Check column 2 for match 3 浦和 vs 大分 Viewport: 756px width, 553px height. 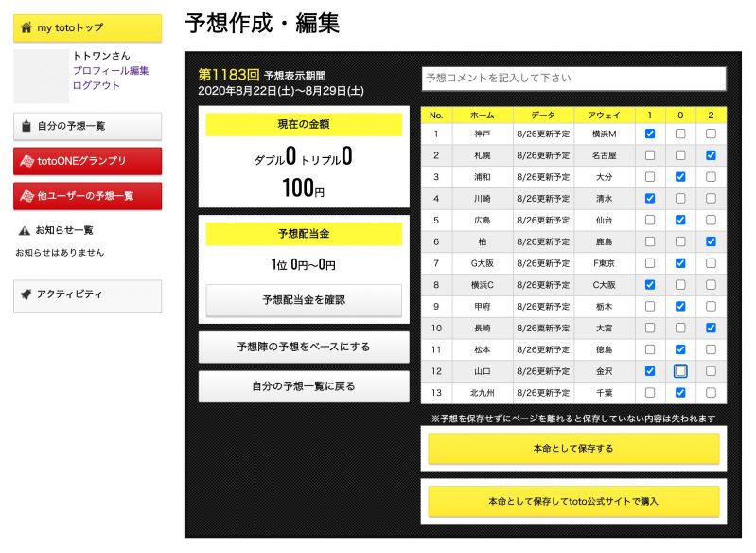pos(711,177)
